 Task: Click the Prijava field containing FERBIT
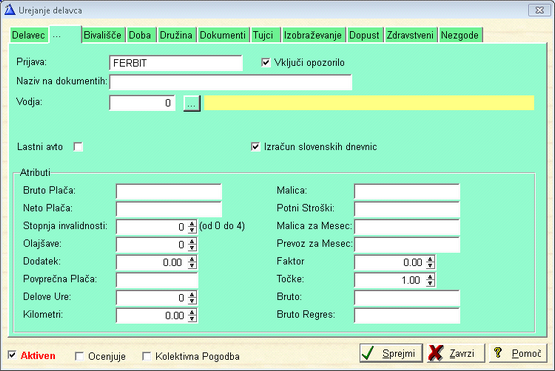[x=176, y=63]
